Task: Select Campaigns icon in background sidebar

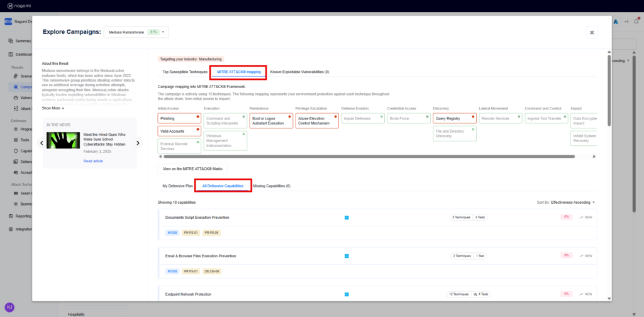Action: click(x=16, y=87)
